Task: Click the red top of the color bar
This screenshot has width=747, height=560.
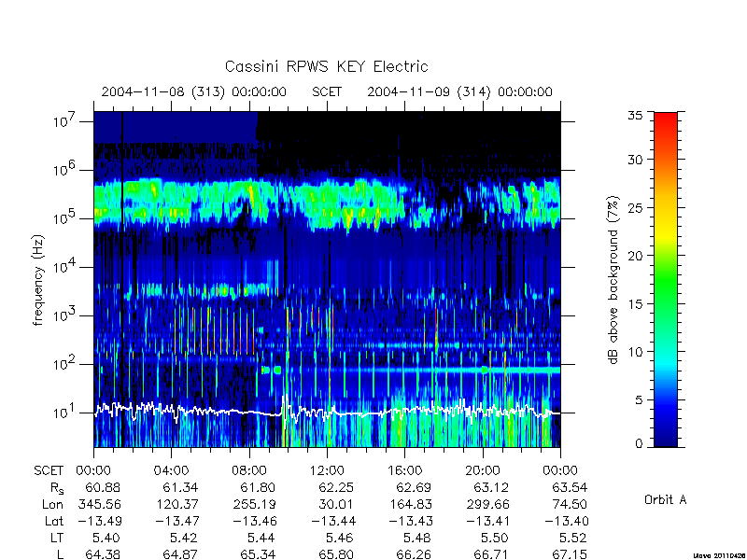Action: (666, 119)
